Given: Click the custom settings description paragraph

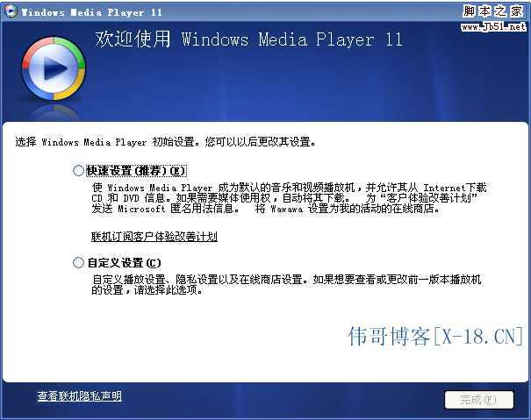Looking at the screenshot, I should [x=286, y=285].
